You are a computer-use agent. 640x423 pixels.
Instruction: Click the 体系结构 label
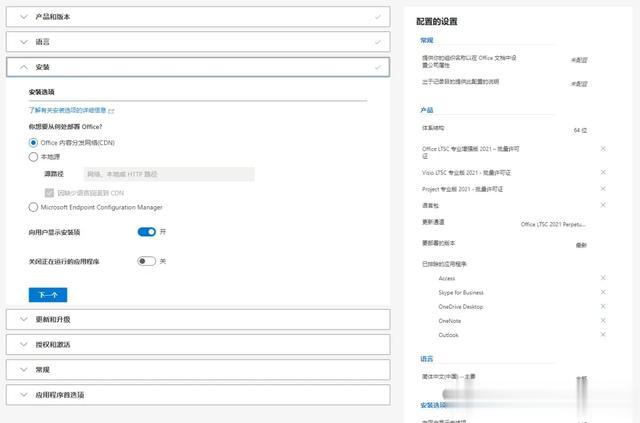click(433, 128)
